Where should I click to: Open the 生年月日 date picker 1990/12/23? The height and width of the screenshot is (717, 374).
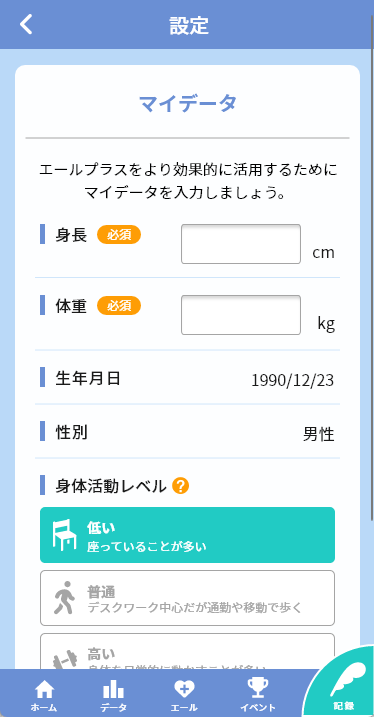coord(293,380)
